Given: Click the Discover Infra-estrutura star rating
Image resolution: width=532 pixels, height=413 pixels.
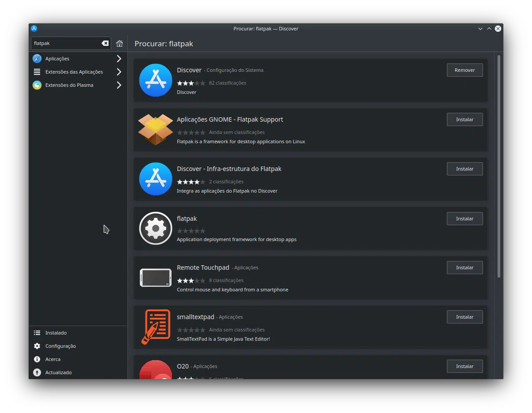Looking at the screenshot, I should 191,182.
